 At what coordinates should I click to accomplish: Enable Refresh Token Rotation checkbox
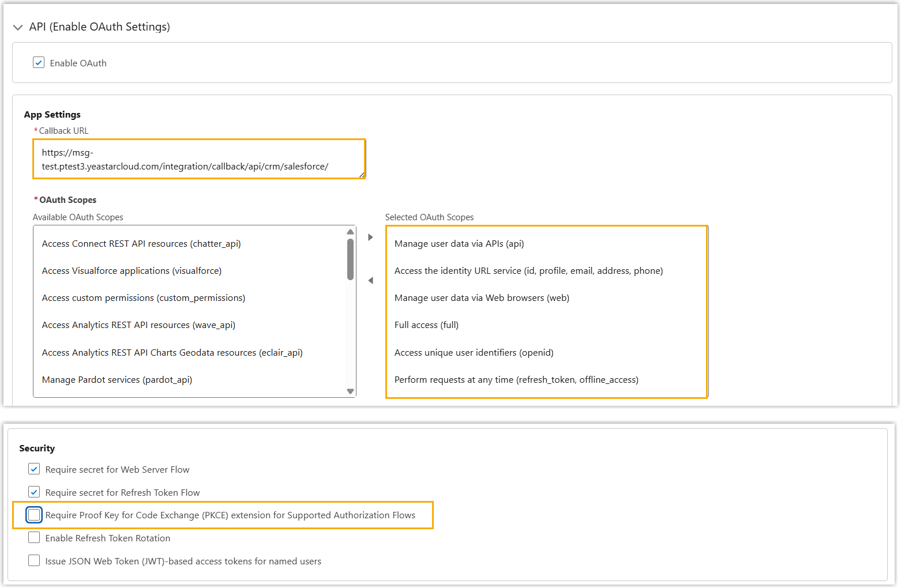pos(34,538)
